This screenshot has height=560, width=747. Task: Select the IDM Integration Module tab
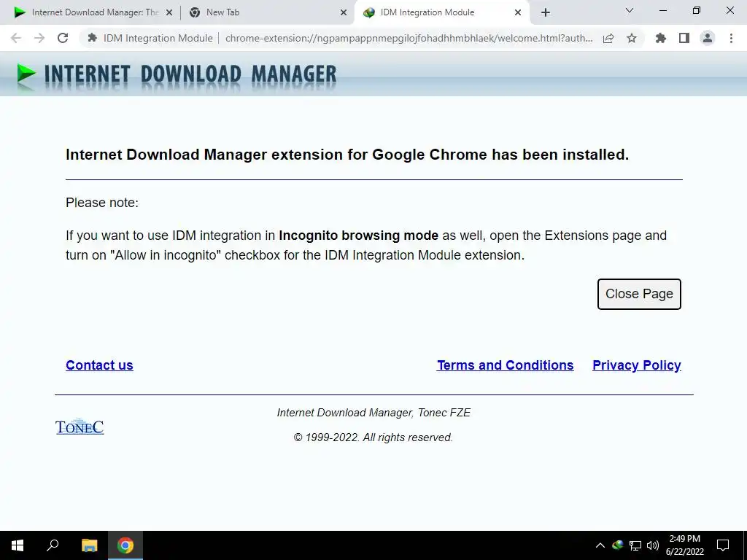coord(441,12)
